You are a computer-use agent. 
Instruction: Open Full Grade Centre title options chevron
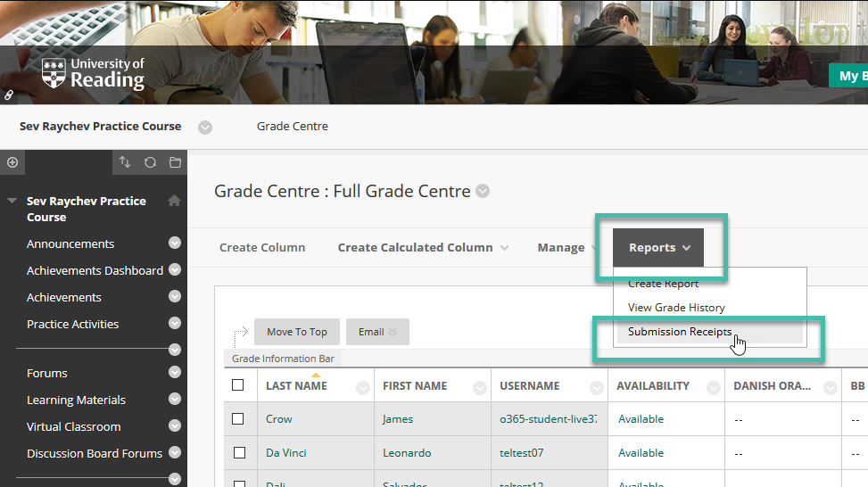(x=483, y=191)
